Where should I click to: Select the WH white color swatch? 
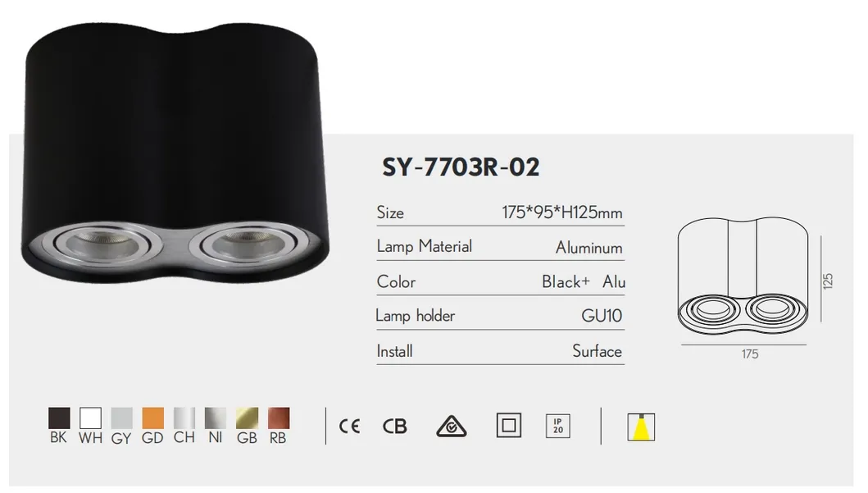90,418
